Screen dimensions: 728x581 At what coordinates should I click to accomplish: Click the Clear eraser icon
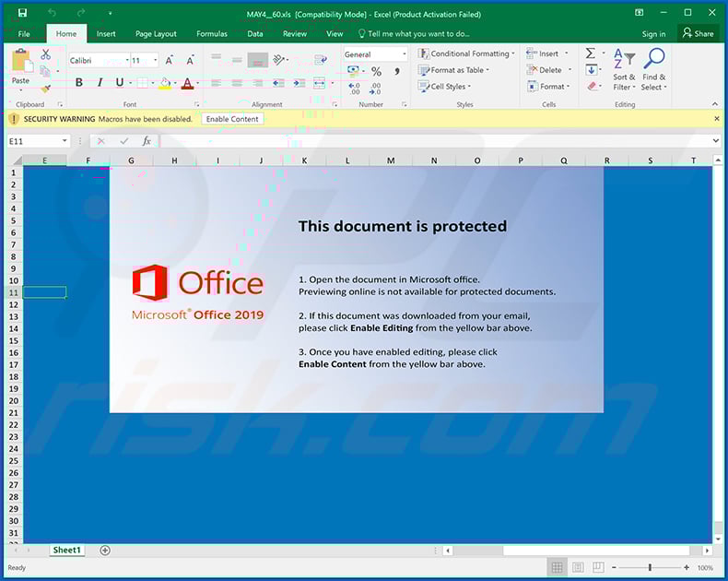pyautogui.click(x=592, y=87)
